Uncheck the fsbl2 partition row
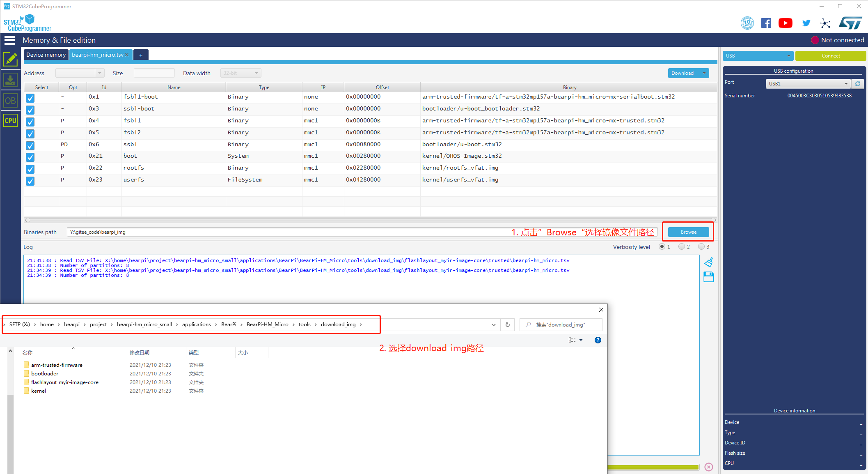Image resolution: width=868 pixels, height=474 pixels. click(30, 133)
